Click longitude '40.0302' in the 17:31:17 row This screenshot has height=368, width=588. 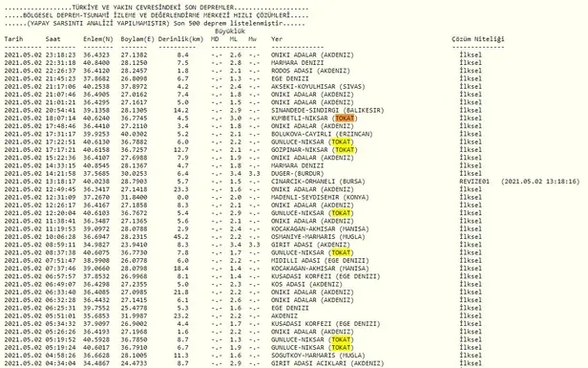click(134, 134)
